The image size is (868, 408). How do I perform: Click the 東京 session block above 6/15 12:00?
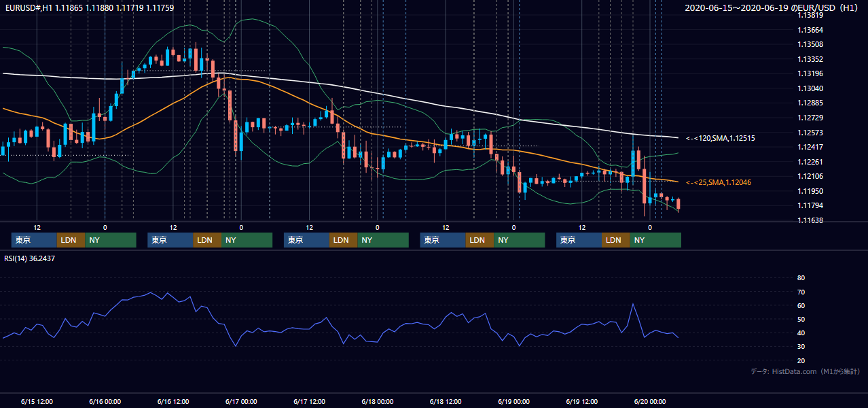(x=34, y=240)
